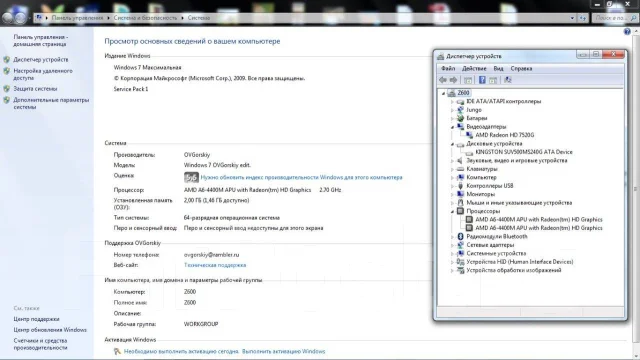Click the scan for hardware changes toolbar icon
Screen dimensions: 640x360
tap(508, 80)
